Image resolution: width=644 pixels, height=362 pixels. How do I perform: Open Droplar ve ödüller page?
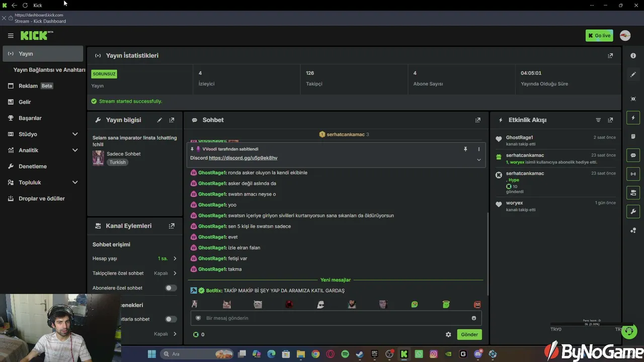[x=43, y=199]
